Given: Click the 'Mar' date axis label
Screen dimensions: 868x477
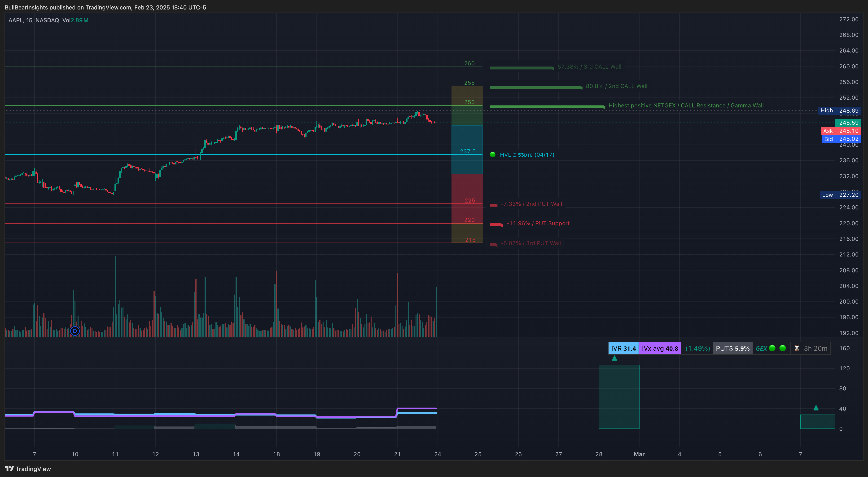Looking at the screenshot, I should click(639, 454).
